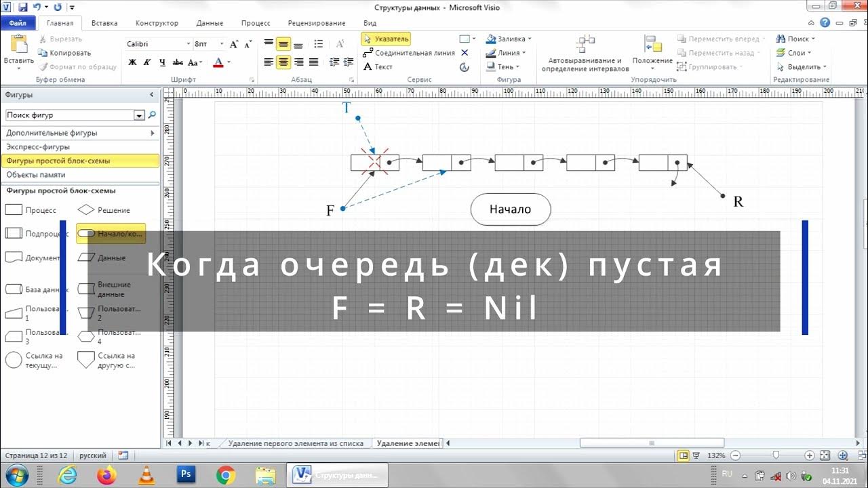The width and height of the screenshot is (868, 488).
Task: Open the Position (Положение) menu
Action: (x=652, y=52)
